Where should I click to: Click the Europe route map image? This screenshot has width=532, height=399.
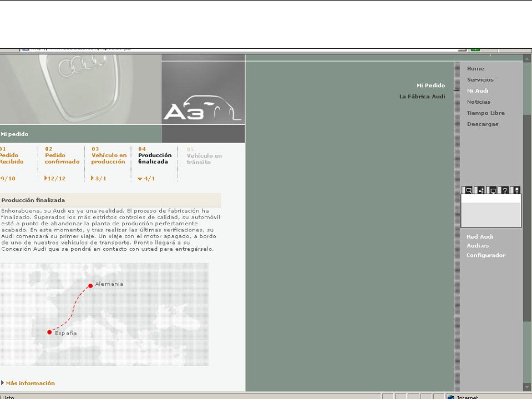click(104, 315)
